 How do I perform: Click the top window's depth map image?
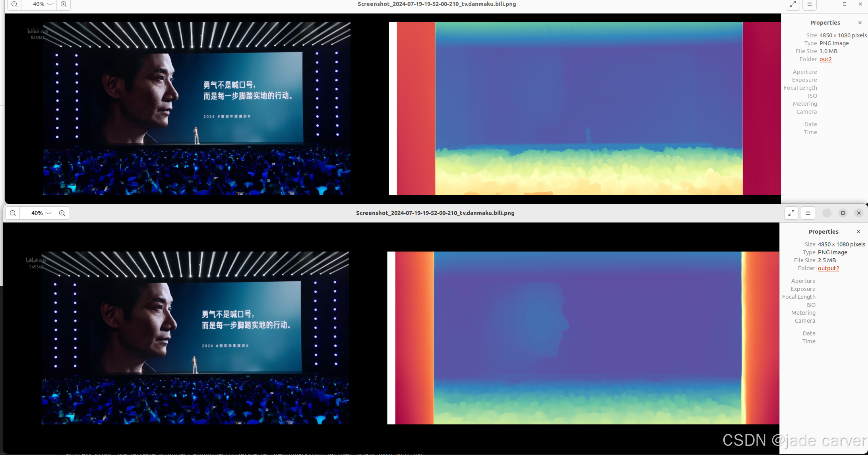[x=588, y=108]
